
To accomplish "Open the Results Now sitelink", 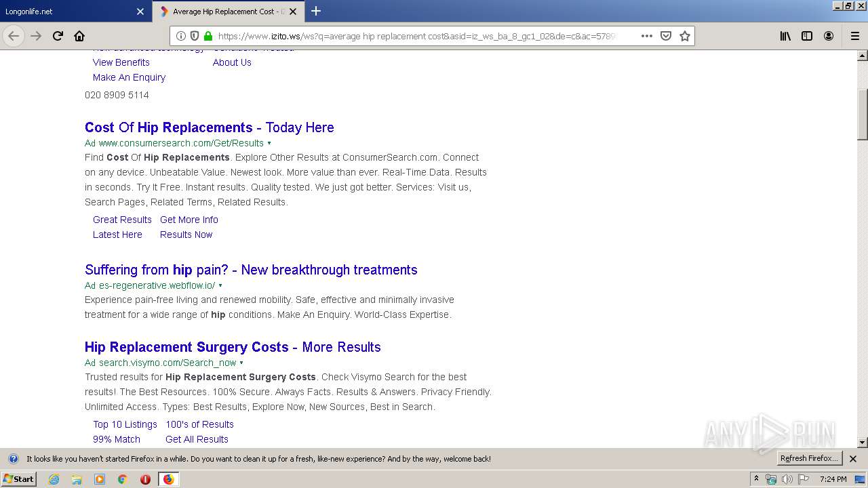I will pos(186,235).
